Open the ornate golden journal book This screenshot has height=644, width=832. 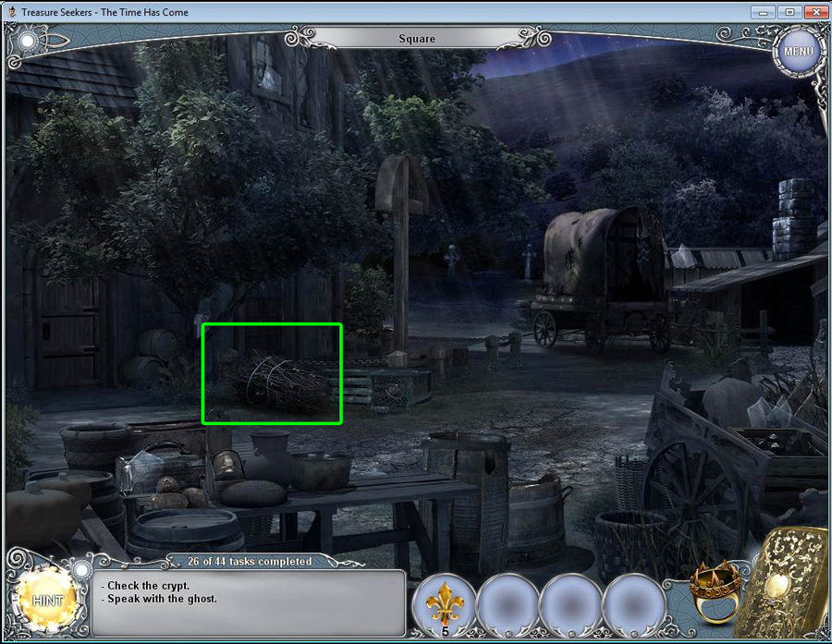pos(787,582)
